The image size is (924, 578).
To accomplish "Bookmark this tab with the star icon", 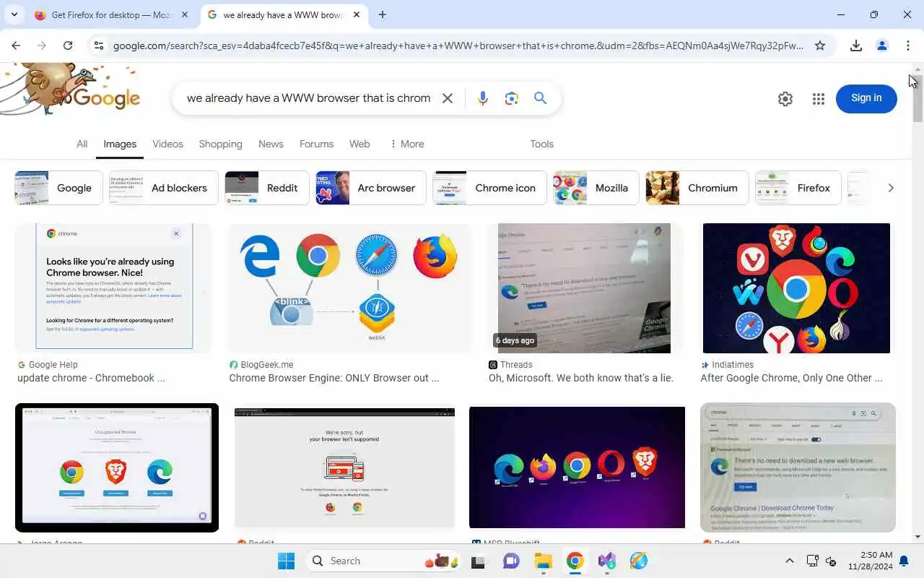I will click(820, 46).
